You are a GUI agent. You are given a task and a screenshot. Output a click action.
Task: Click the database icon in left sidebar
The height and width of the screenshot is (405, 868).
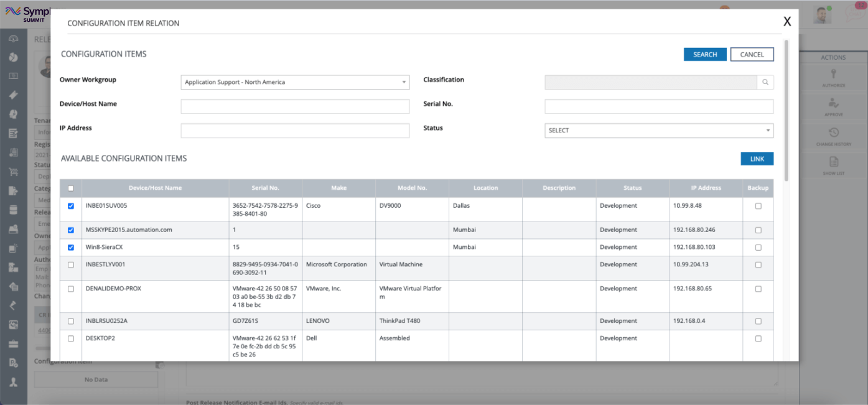(13, 210)
